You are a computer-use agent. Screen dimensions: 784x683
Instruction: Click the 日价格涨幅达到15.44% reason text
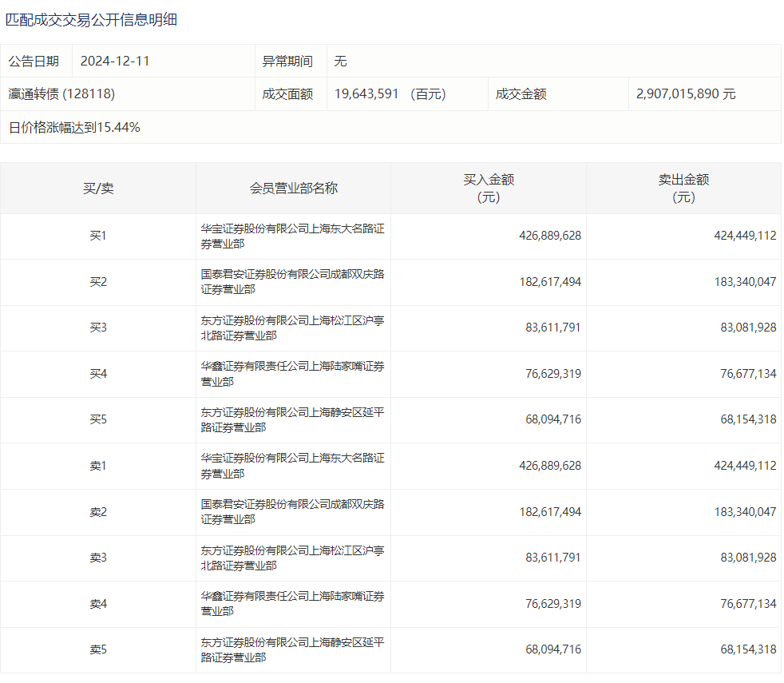coord(74,127)
